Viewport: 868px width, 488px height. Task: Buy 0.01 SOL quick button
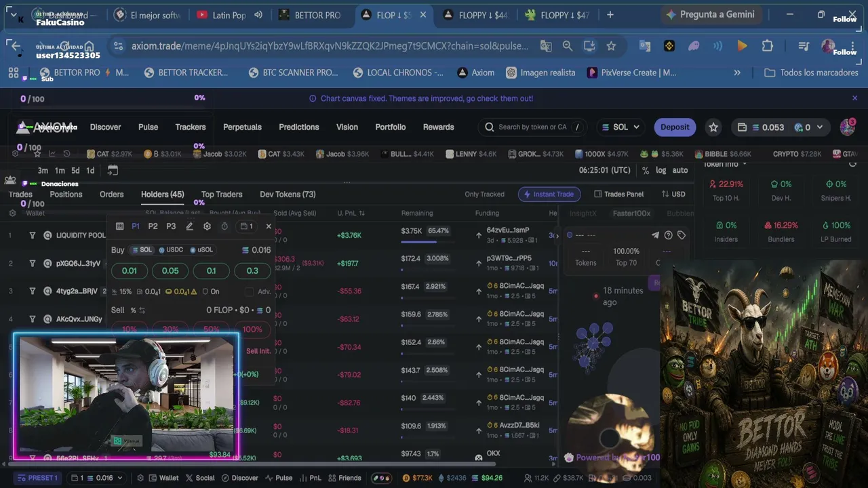tap(130, 270)
